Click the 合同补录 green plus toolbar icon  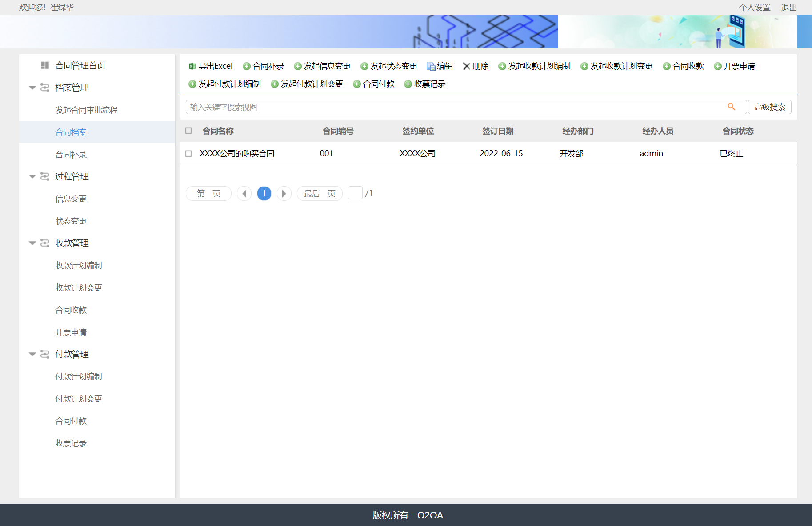coord(246,66)
